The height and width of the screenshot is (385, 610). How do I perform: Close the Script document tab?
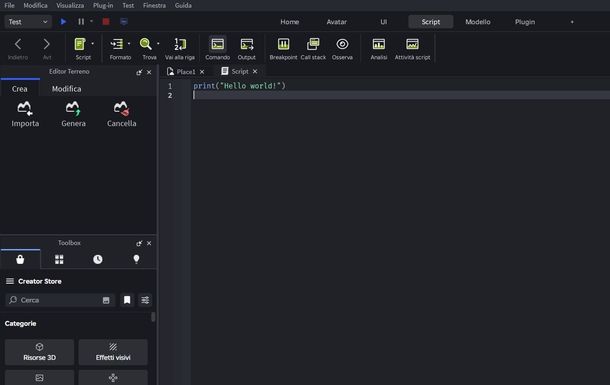(255, 72)
